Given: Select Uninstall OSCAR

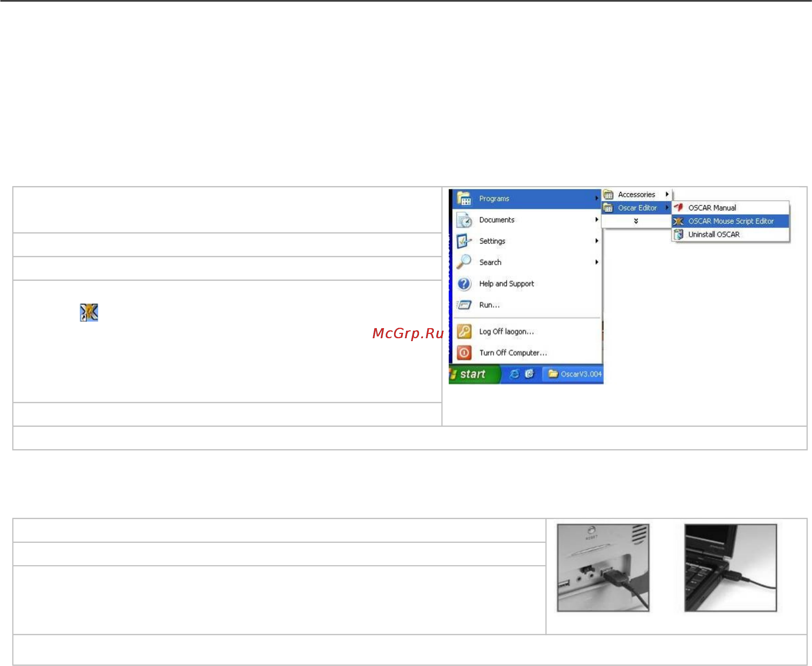Looking at the screenshot, I should pyautogui.click(x=730, y=235).
